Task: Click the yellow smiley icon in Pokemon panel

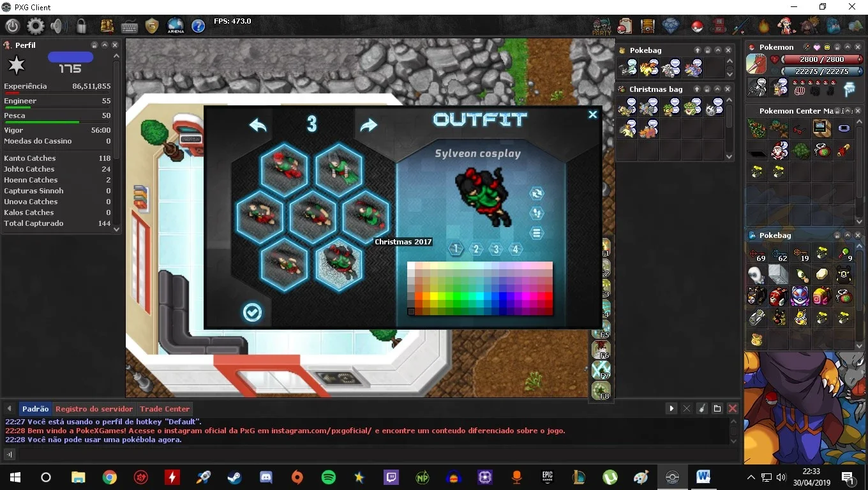Action: click(827, 47)
